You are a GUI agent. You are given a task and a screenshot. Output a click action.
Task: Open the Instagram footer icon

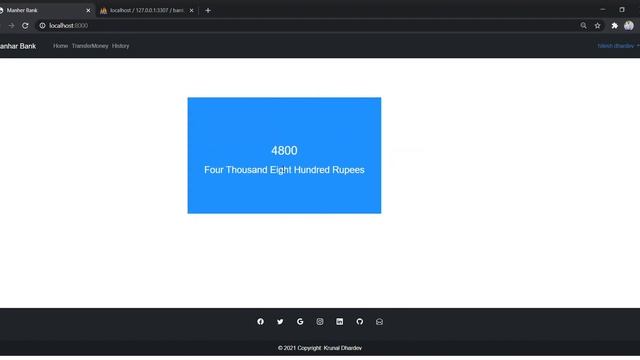pos(320,322)
